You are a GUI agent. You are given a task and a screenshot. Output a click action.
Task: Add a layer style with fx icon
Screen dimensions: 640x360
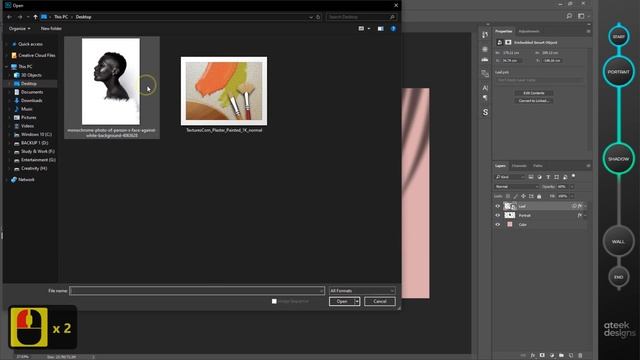[533, 356]
